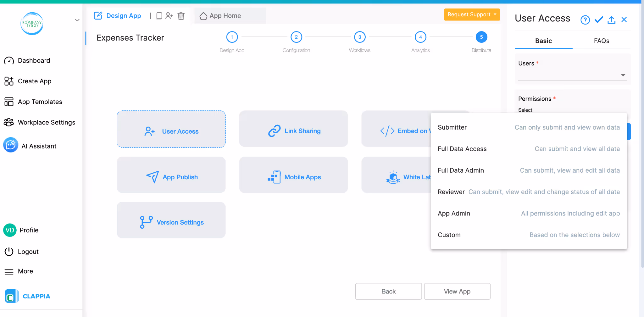644x317 pixels.
Task: Click the trash icon to delete the app
Action: tap(181, 16)
